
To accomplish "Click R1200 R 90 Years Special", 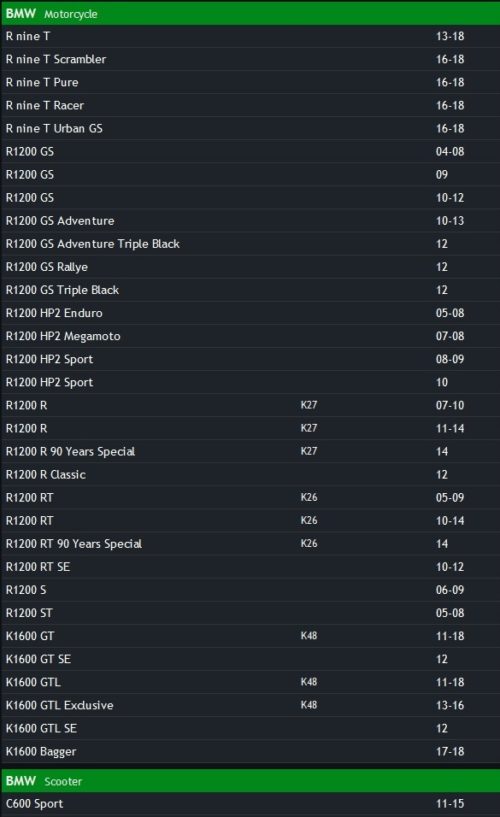I will 250,451.
